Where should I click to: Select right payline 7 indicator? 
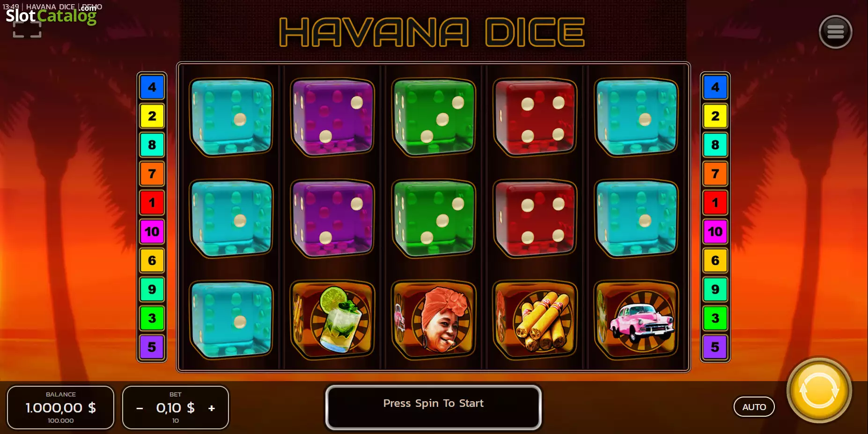715,174
